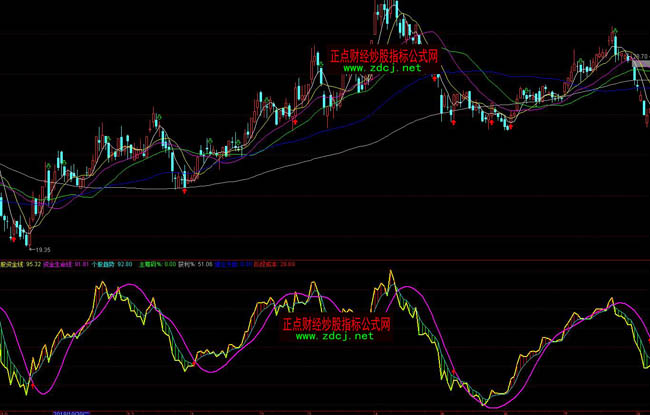The height and width of the screenshot is (415, 650).
Task: Select cyan indicator legend label valued 92.80
Action: [x=113, y=265]
